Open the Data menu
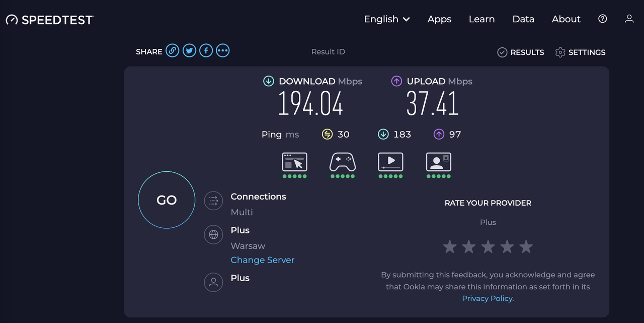This screenshot has width=644, height=323. point(523,19)
